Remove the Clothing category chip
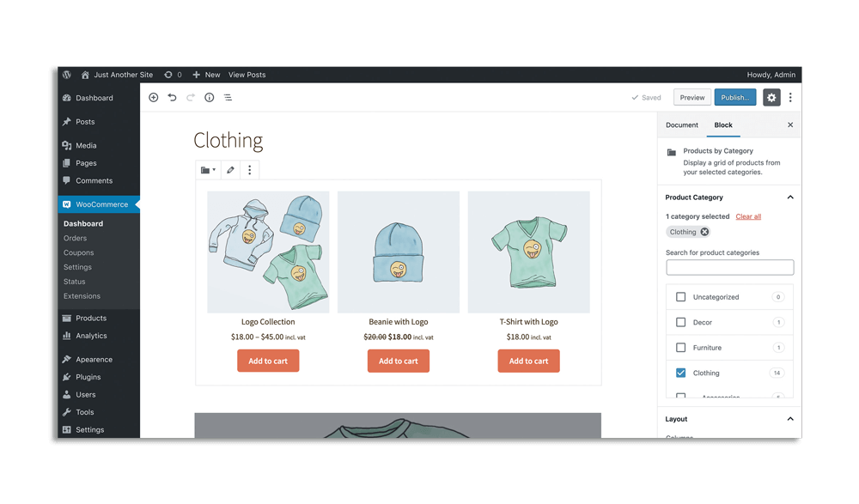 (x=704, y=232)
